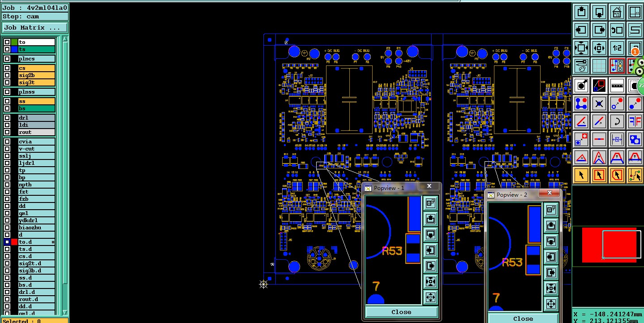644x323 pixels.
Task: Toggle the checkbox for layer to
Action: [x=7, y=42]
